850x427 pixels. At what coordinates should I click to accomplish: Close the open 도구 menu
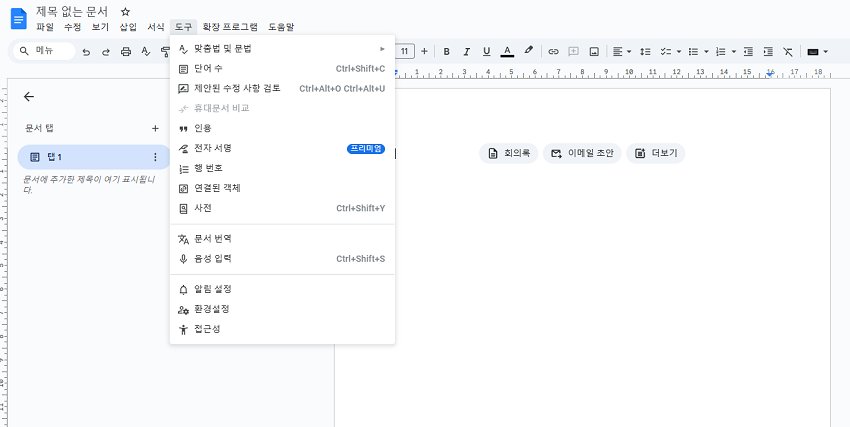pyautogui.click(x=183, y=27)
